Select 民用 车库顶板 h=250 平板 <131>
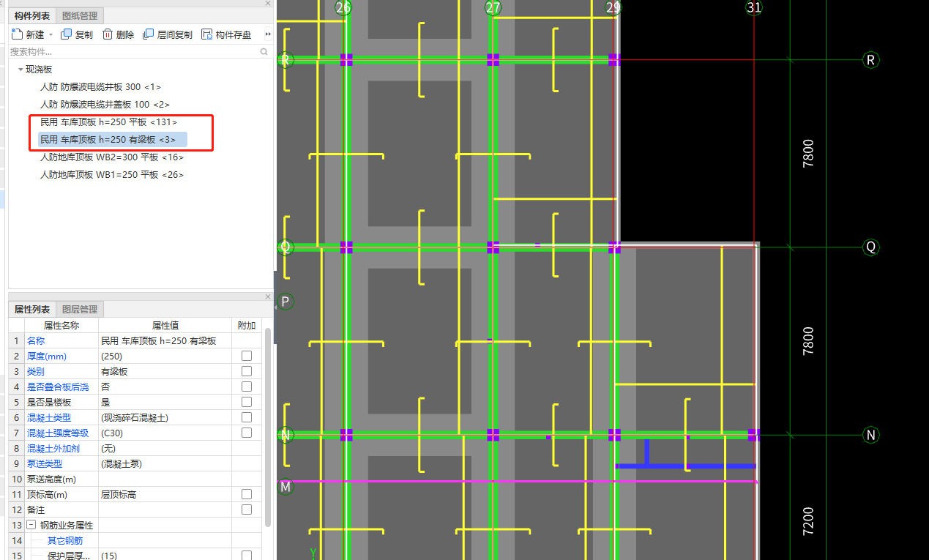Screen dimensions: 929x560 [108, 122]
